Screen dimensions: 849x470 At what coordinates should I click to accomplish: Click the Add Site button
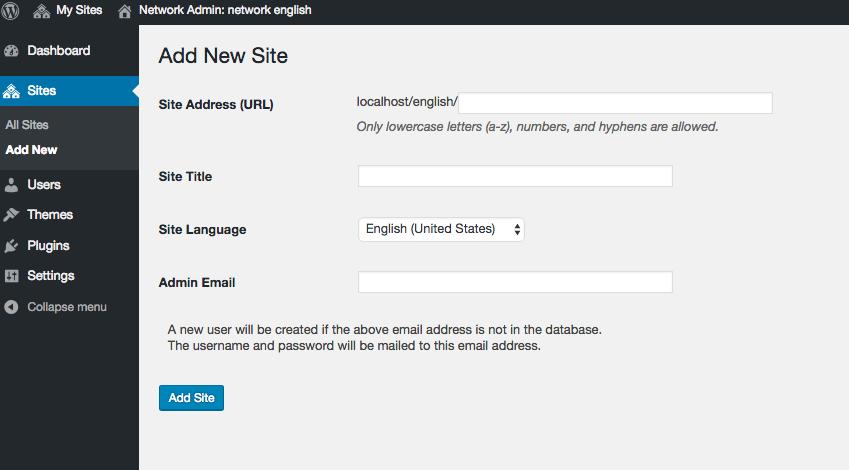[191, 398]
